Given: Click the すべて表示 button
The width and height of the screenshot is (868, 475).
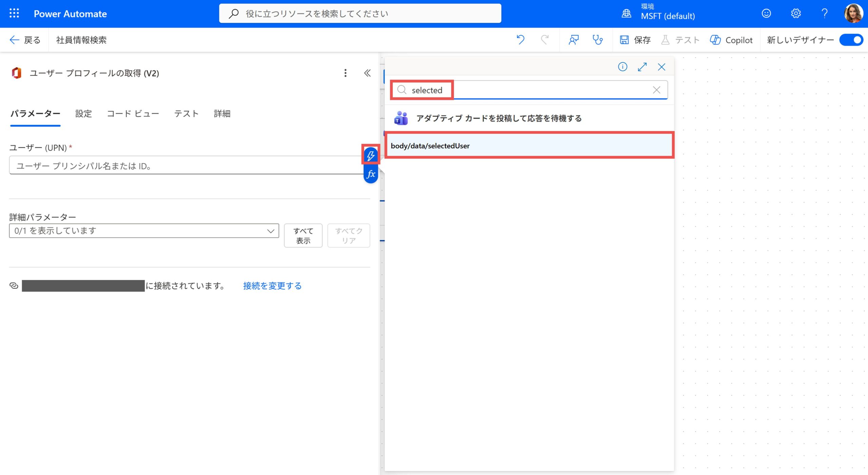Looking at the screenshot, I should (x=303, y=235).
